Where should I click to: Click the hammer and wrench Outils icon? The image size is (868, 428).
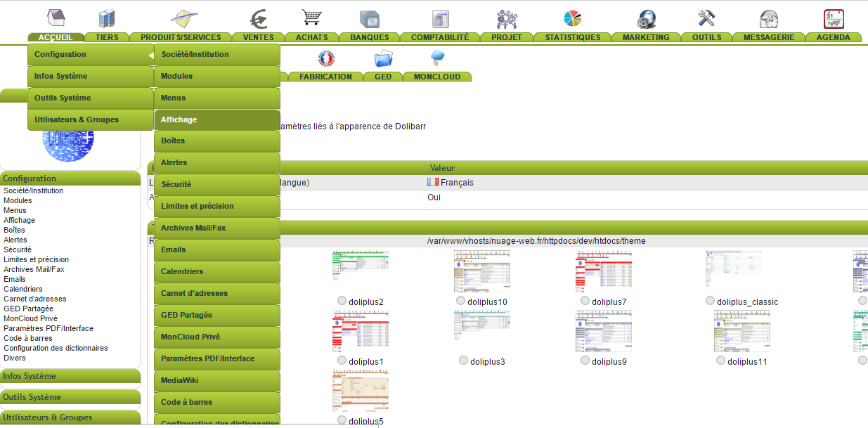tap(706, 18)
